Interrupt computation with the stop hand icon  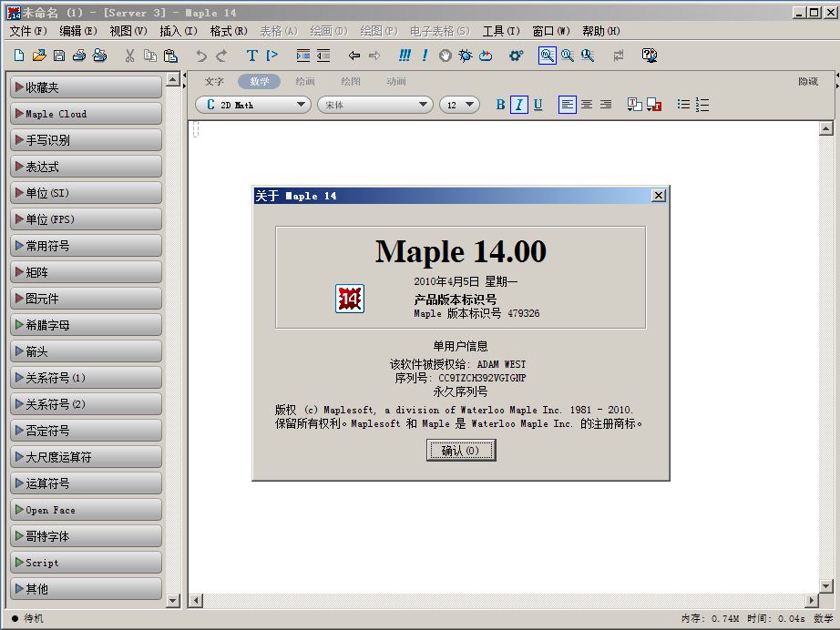(446, 56)
